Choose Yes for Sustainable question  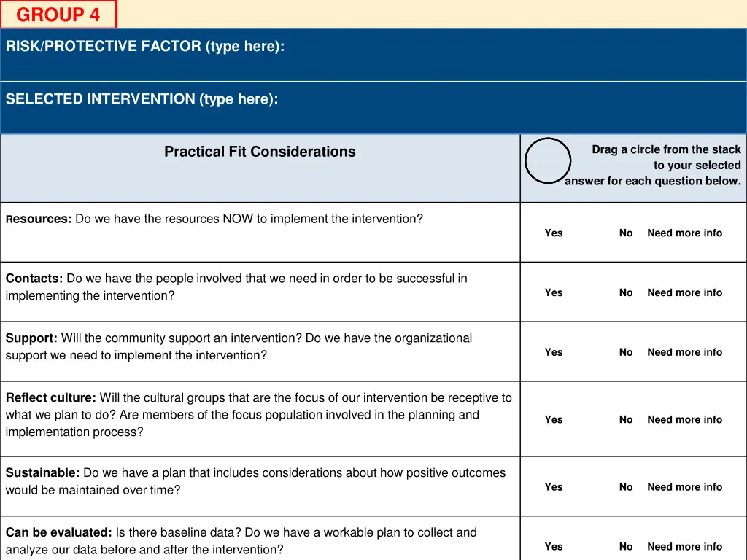(554, 486)
